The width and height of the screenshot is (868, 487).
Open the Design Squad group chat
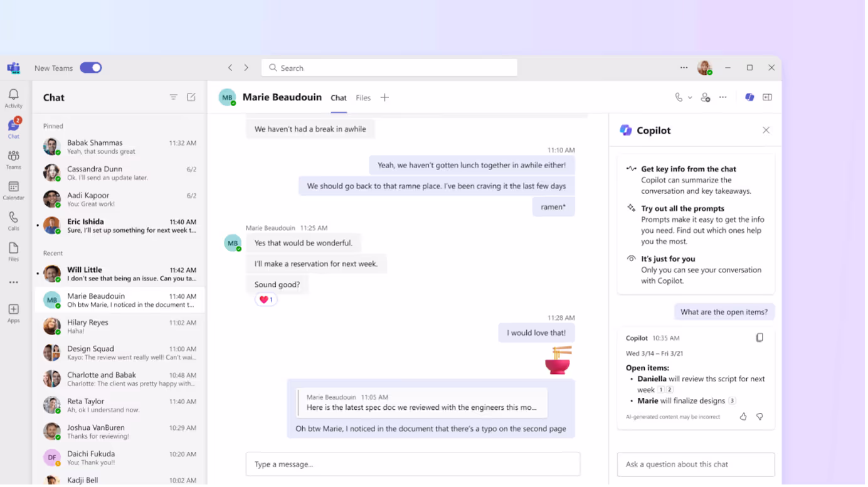click(x=119, y=353)
